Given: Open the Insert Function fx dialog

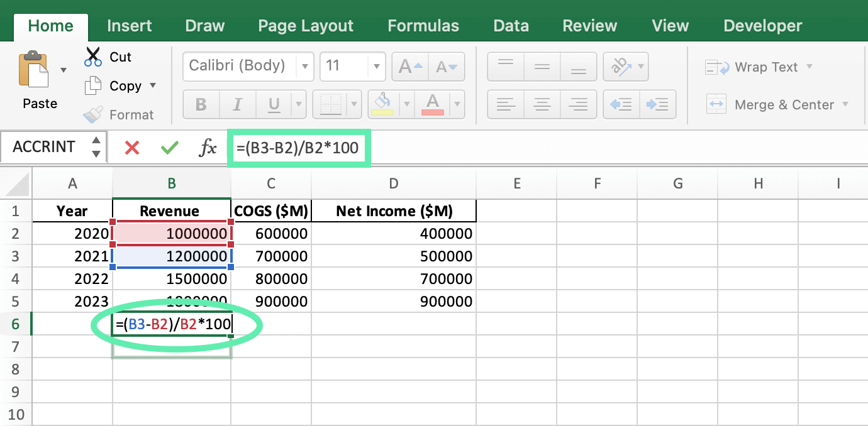Looking at the screenshot, I should tap(208, 146).
